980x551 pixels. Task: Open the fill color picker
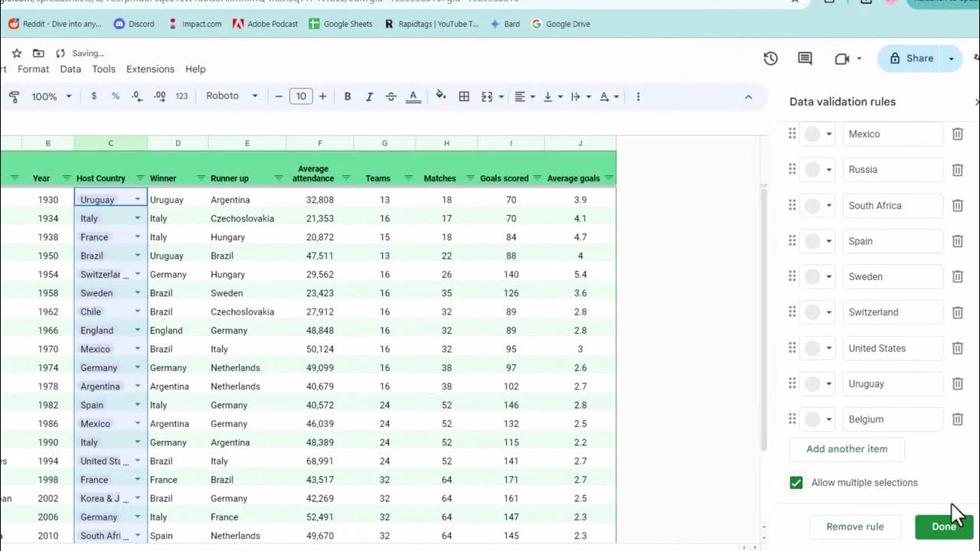tap(441, 96)
